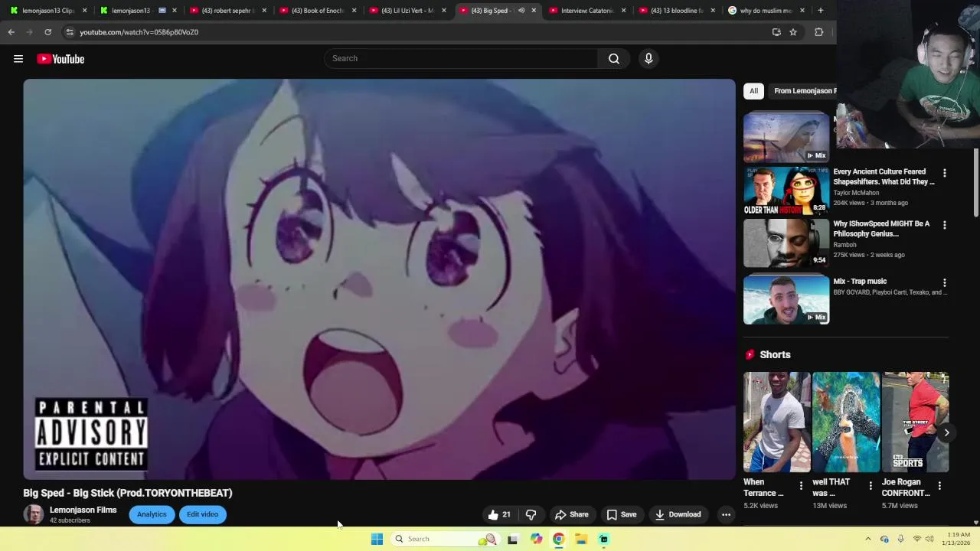This screenshot has height=551, width=980.
Task: Click the install app icon in address bar
Action: click(x=776, y=32)
